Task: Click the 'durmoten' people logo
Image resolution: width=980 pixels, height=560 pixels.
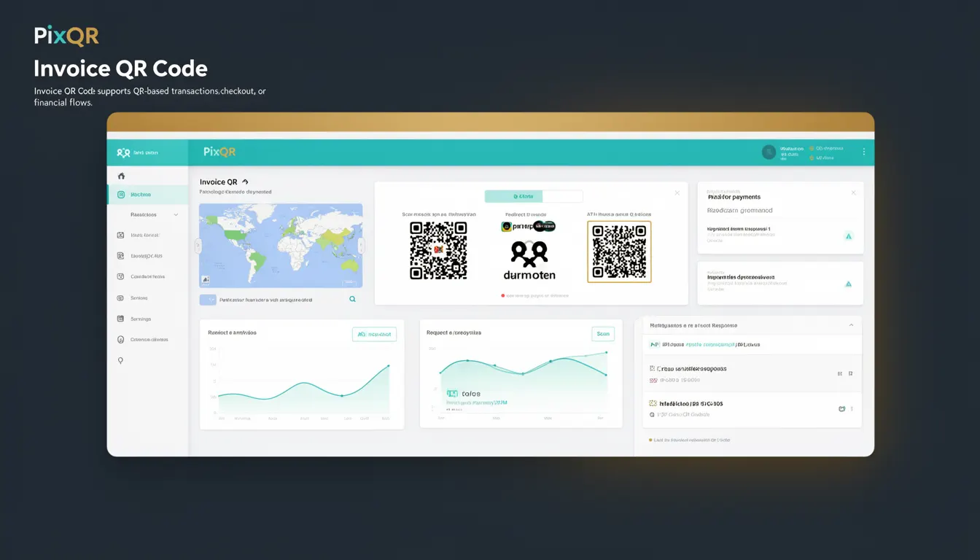Action: click(x=529, y=260)
